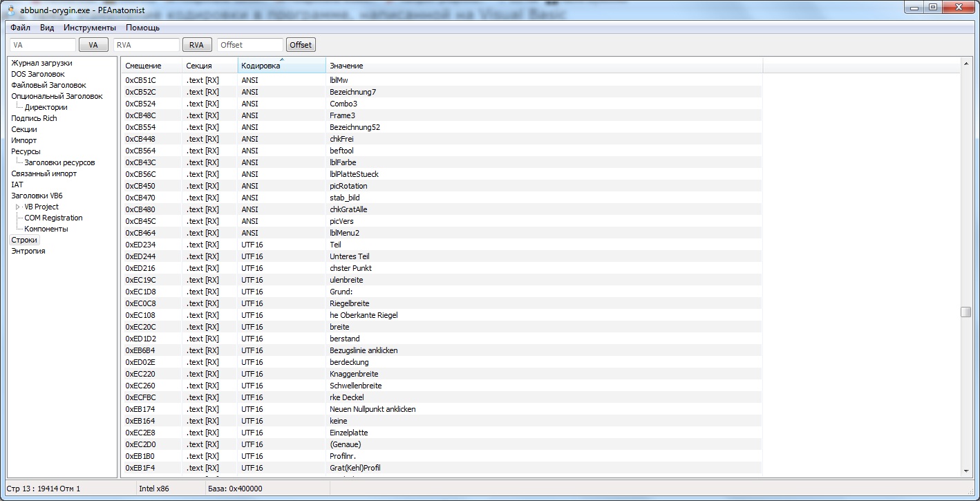The width and height of the screenshot is (980, 501).
Task: Click the PEAnatomist app icon in title bar
Action: [11, 10]
